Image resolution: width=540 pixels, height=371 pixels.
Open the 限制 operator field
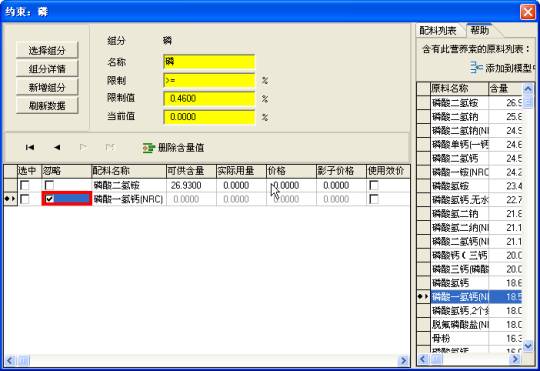click(x=209, y=80)
